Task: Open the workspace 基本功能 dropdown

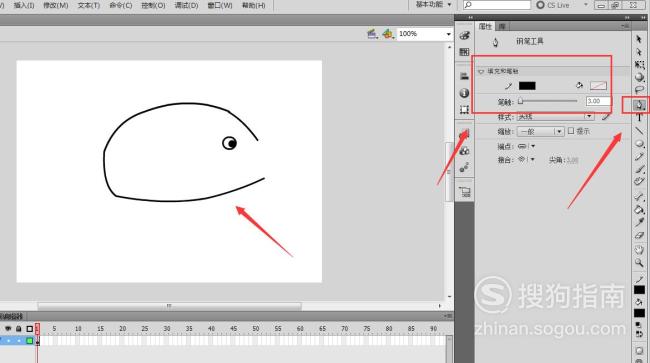Action: pyautogui.click(x=433, y=5)
